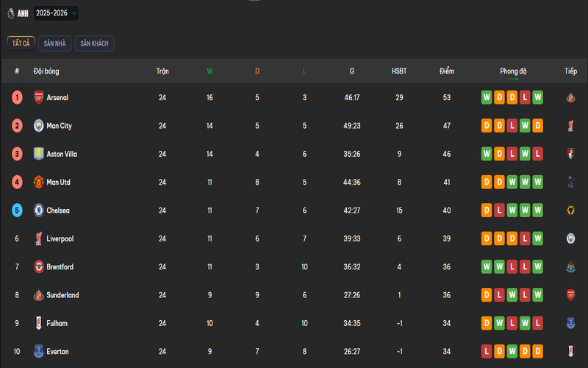Viewport: 588px width, 368px height.
Task: Click next-opponent crest in Arsenal row
Action: click(570, 97)
